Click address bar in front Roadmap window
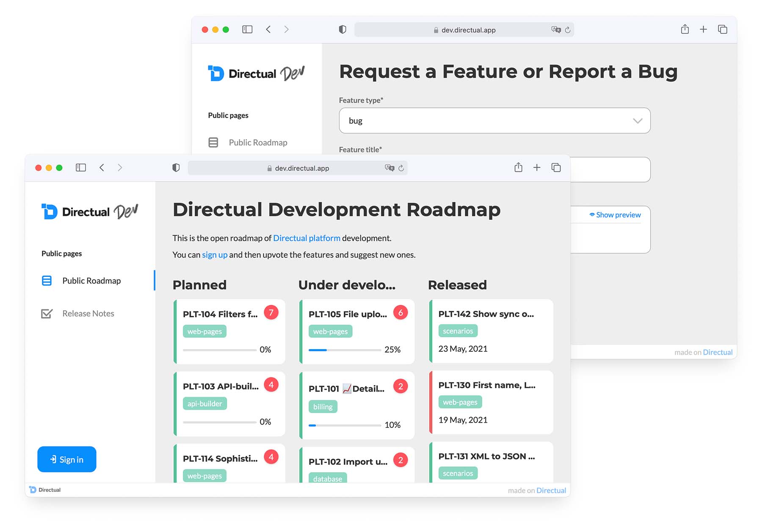Viewport: 762px width, 532px height. 298,168
